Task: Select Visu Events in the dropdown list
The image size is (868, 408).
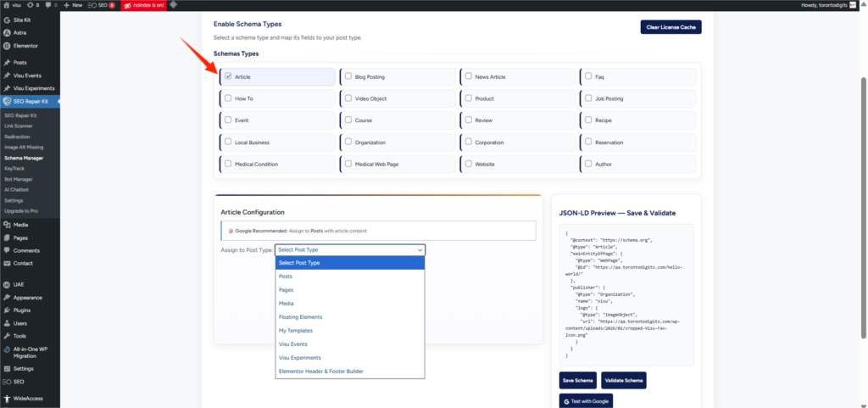Action: coord(292,344)
